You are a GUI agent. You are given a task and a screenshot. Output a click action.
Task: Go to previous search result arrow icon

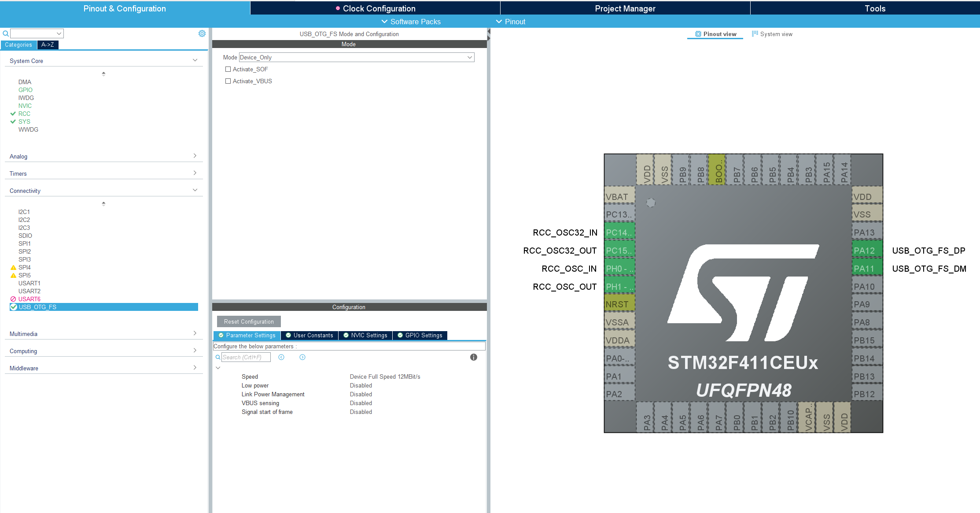pos(281,357)
